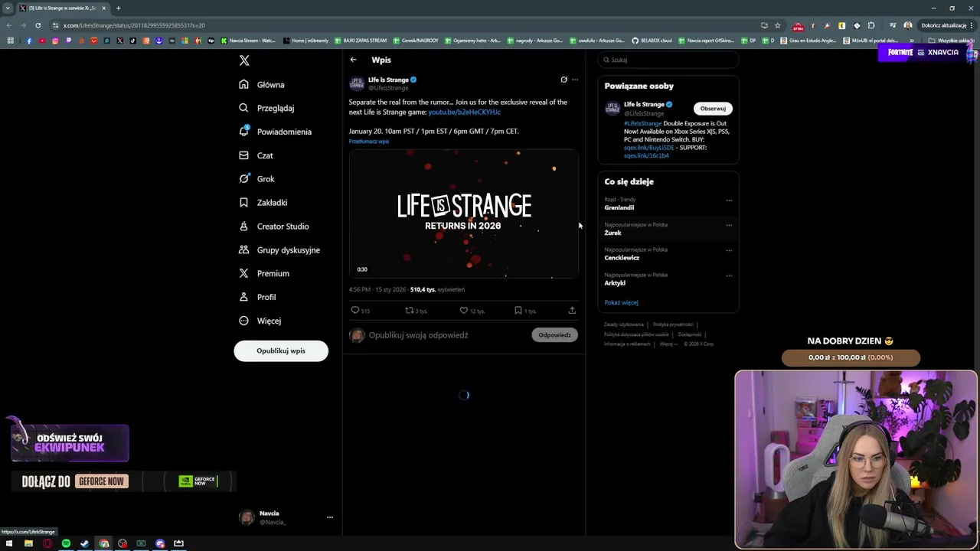Screen dimensions: 980x551
Task: Expand Więcej menu in sidebar
Action: click(x=260, y=321)
